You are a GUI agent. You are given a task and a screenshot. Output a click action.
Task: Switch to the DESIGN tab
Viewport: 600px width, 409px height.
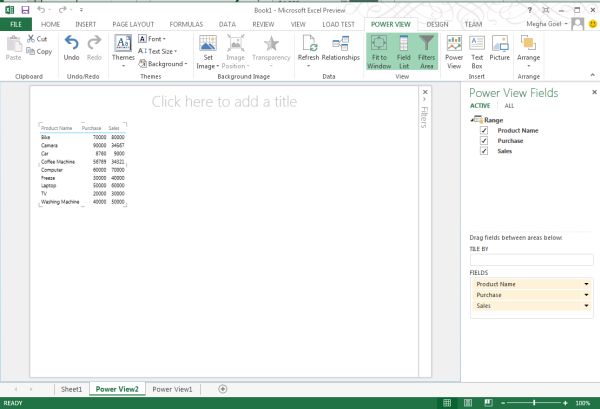tap(437, 24)
